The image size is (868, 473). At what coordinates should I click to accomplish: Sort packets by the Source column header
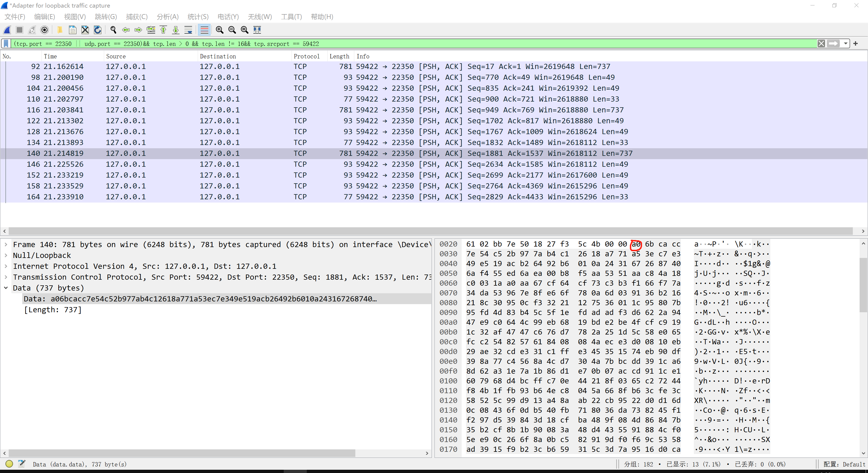click(151, 56)
